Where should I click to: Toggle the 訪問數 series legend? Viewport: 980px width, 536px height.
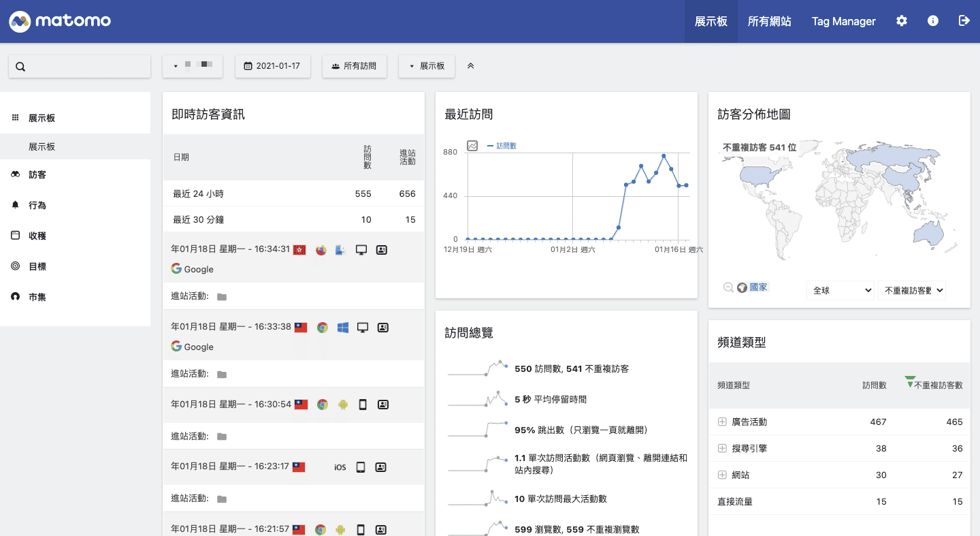tap(502, 146)
